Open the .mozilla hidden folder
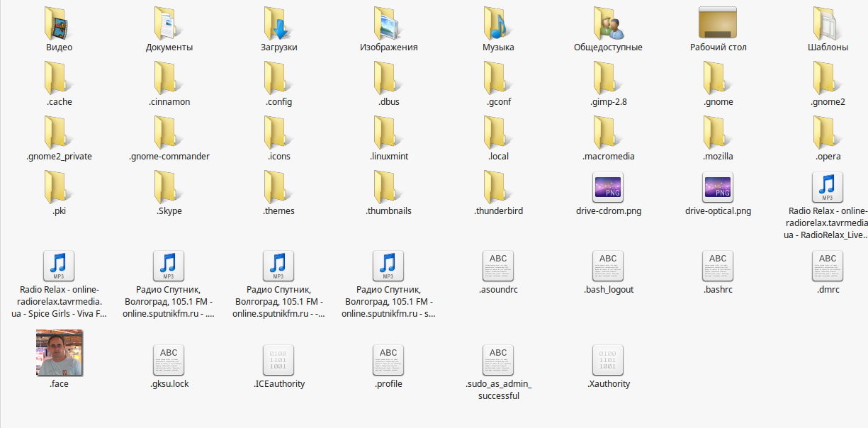Screen dimensions: 868x428 [x=718, y=133]
